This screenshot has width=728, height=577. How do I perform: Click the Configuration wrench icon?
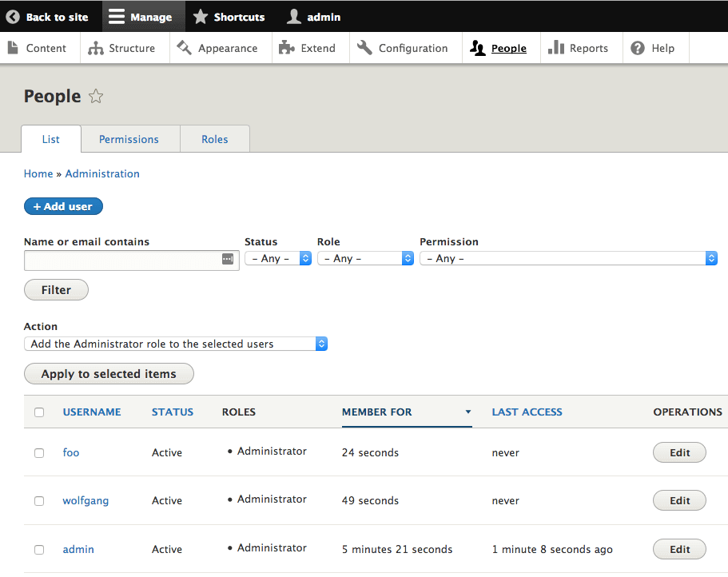[x=364, y=47]
